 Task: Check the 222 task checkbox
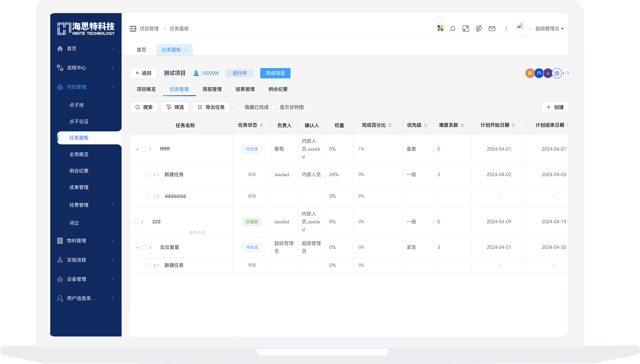pyautogui.click(x=136, y=222)
